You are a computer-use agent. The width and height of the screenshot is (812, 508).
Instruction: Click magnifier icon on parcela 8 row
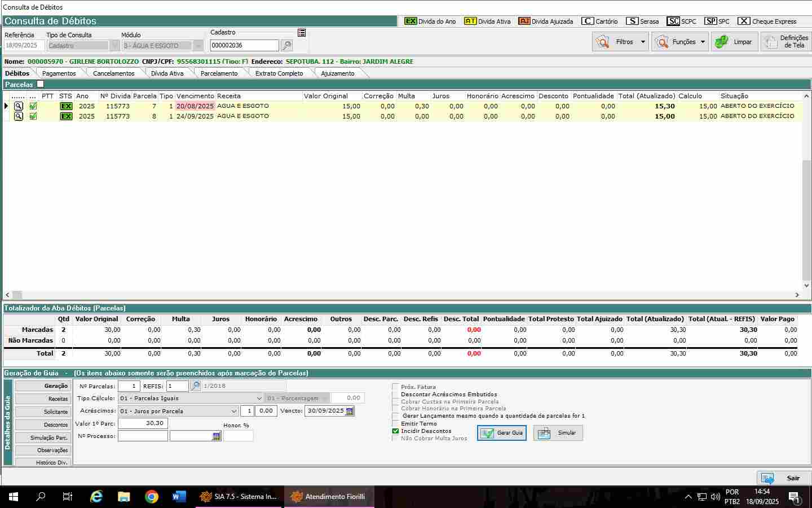19,116
